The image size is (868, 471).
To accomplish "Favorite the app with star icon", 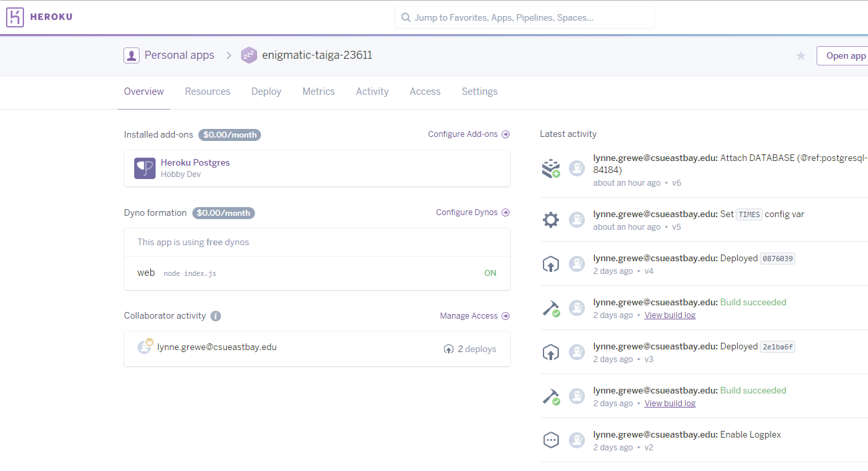I will 801,55.
